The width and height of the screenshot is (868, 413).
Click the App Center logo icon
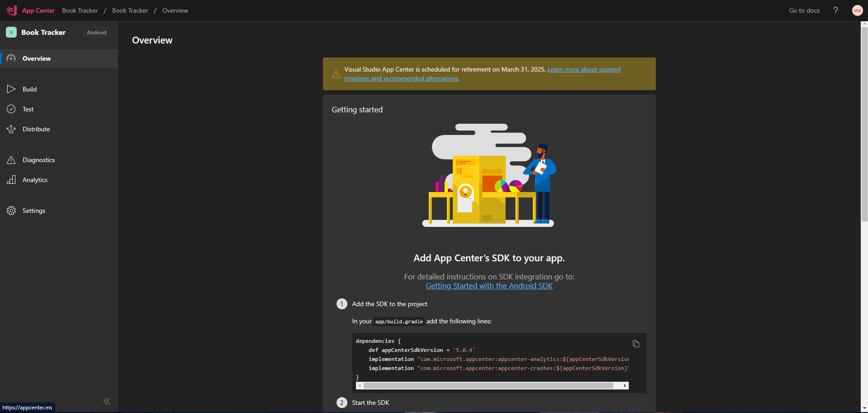[12, 10]
